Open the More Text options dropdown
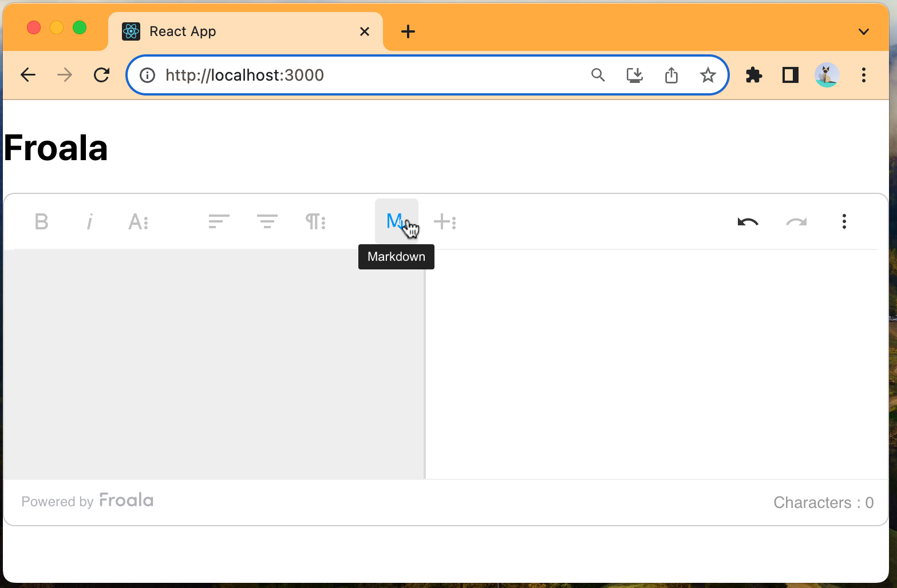Image resolution: width=897 pixels, height=588 pixels. click(138, 222)
